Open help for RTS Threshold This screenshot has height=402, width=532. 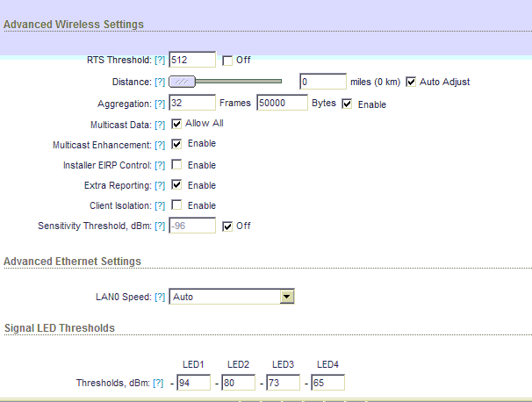[160, 60]
